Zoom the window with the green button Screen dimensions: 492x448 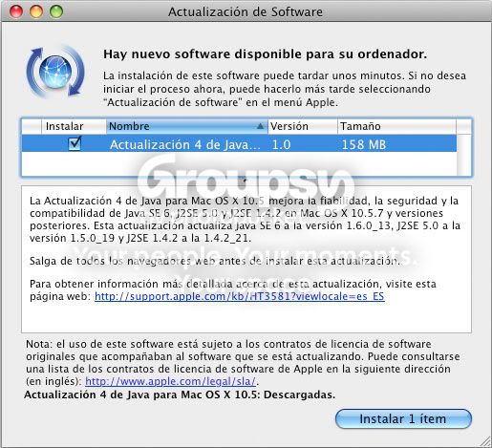coord(56,11)
